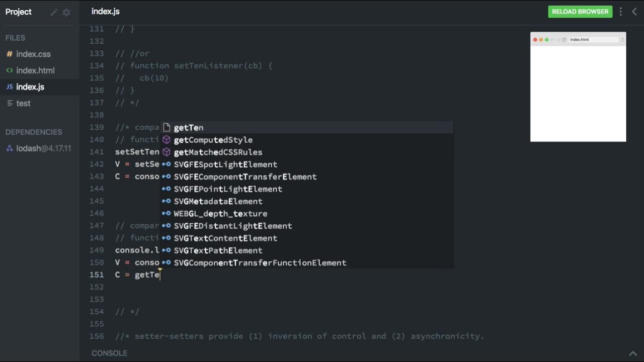Screen dimensions: 644x362
Task: Choose getComputedStyle from suggestions
Action: [213, 140]
